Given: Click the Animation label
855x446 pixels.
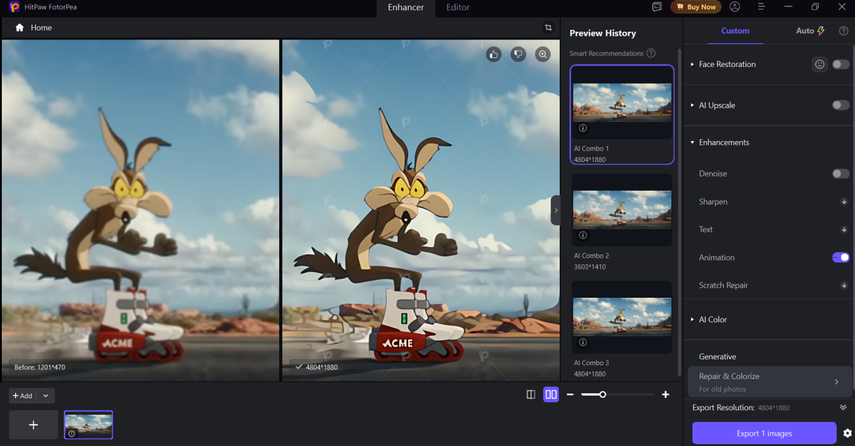Looking at the screenshot, I should coord(716,257).
